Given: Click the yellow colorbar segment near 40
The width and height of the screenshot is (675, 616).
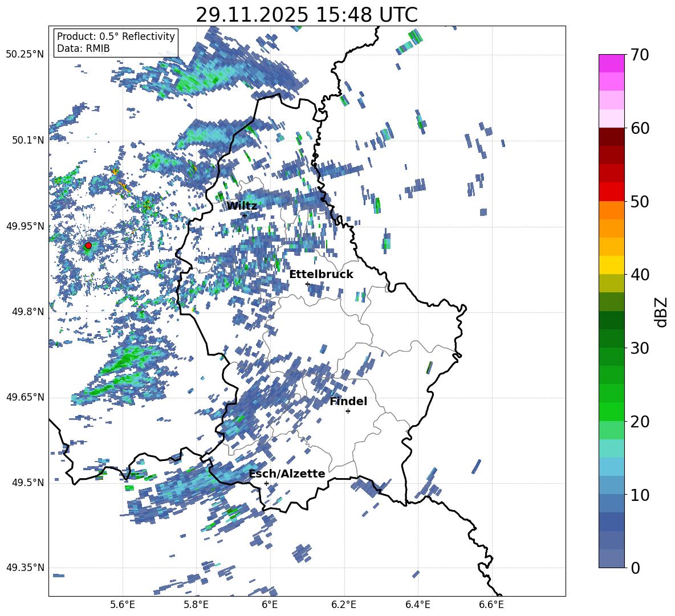Looking at the screenshot, I should (x=611, y=265).
